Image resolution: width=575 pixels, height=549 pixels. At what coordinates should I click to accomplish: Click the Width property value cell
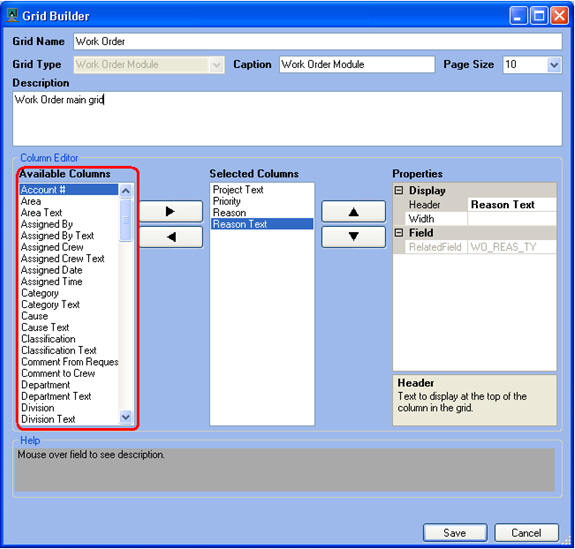coord(512,219)
